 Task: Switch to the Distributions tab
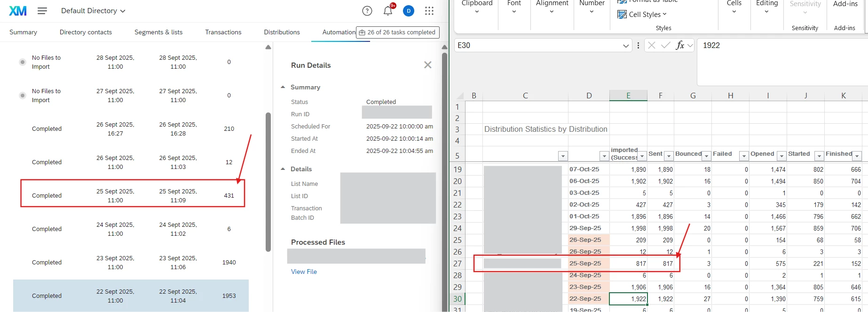click(282, 32)
